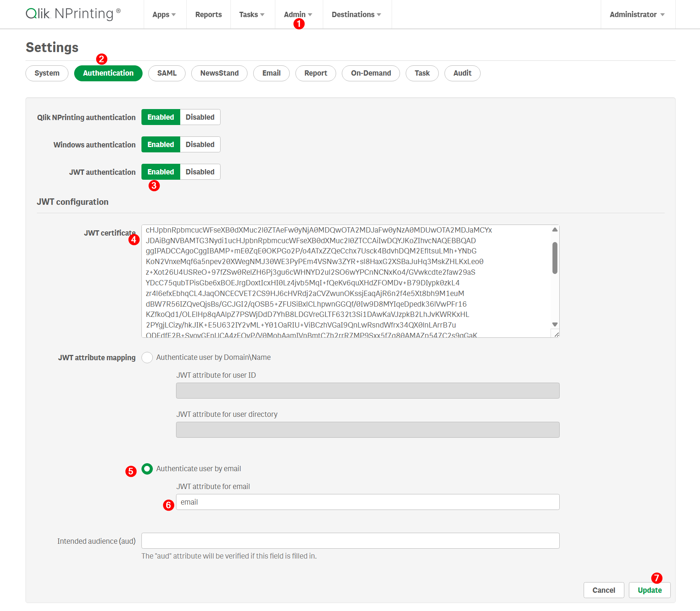The height and width of the screenshot is (611, 700).
Task: Click the Qlik NPrinting logo
Action: coord(72,14)
